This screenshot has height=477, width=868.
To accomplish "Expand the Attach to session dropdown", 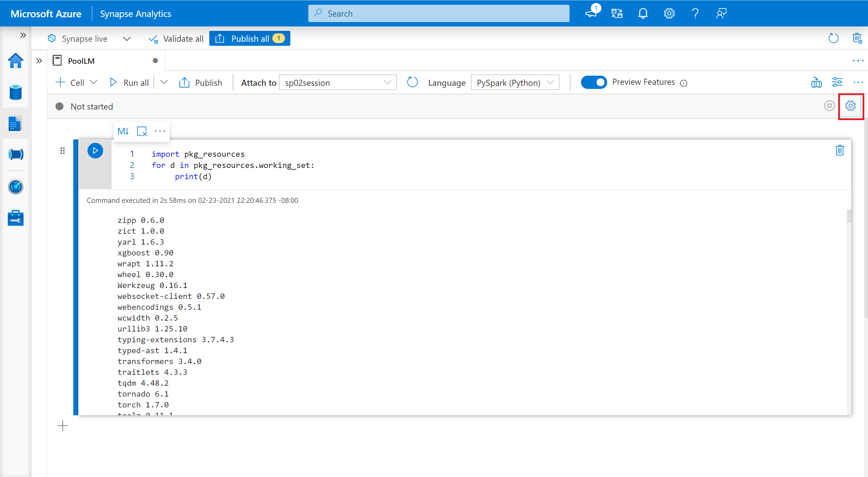I will [386, 82].
